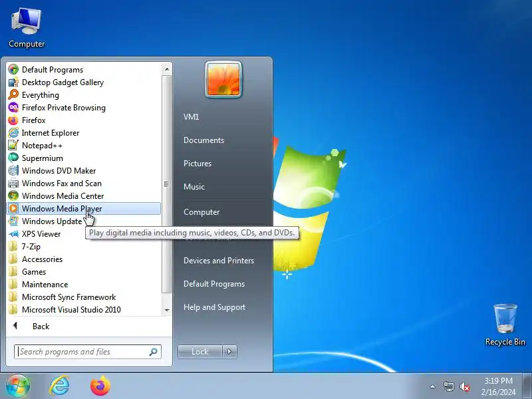Click program list scrollbar up arrow
The height and width of the screenshot is (399, 532).
point(167,69)
